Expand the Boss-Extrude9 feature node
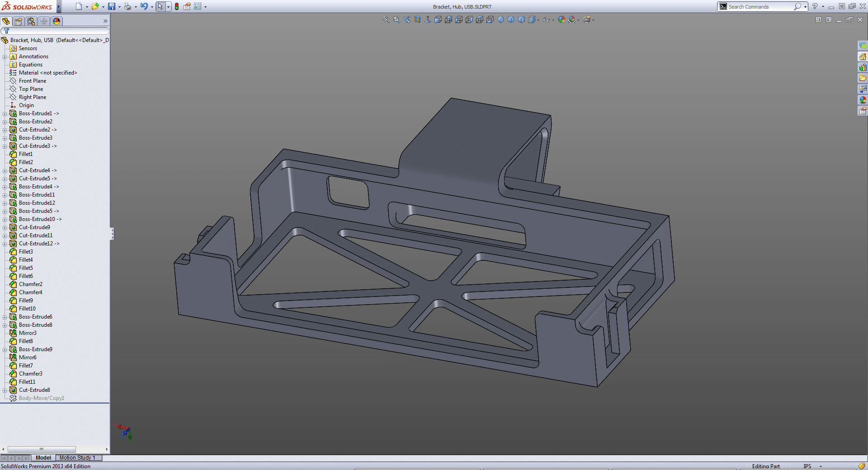 pyautogui.click(x=5, y=349)
